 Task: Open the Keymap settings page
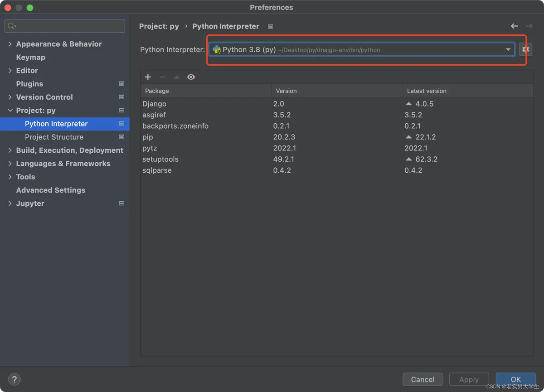tap(30, 57)
